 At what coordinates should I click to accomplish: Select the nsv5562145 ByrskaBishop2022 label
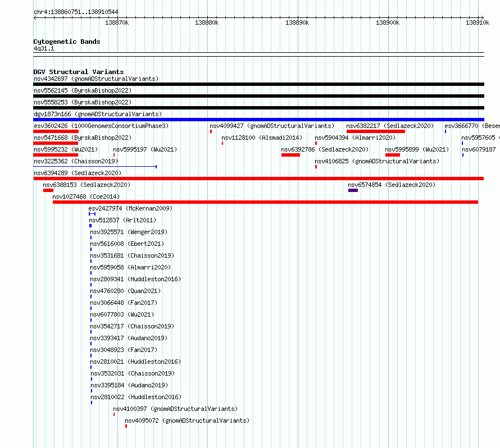click(x=83, y=90)
